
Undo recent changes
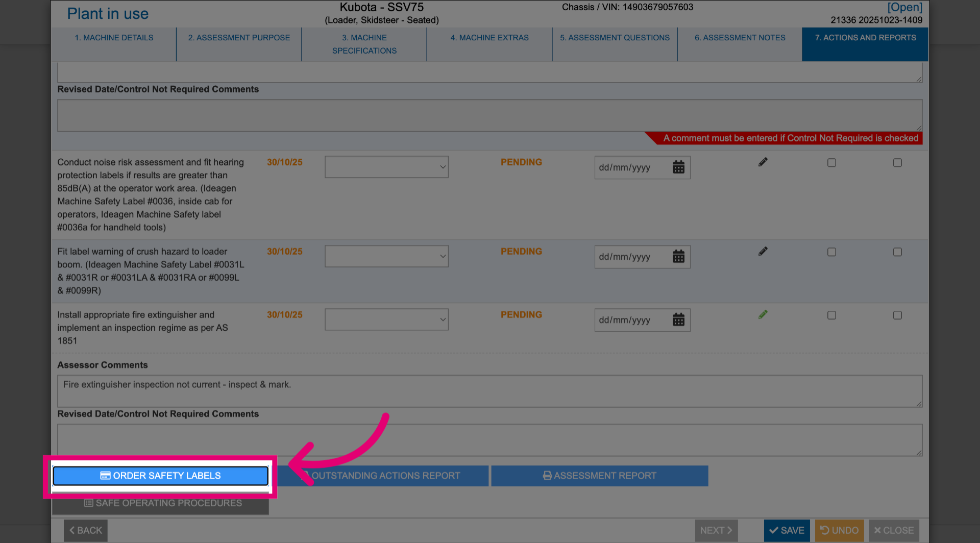coord(839,531)
